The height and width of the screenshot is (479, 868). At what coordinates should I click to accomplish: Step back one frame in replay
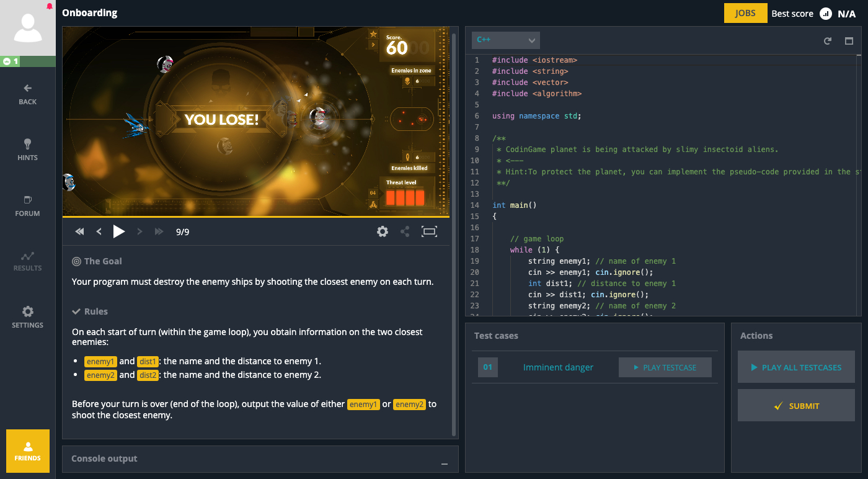[x=99, y=231]
